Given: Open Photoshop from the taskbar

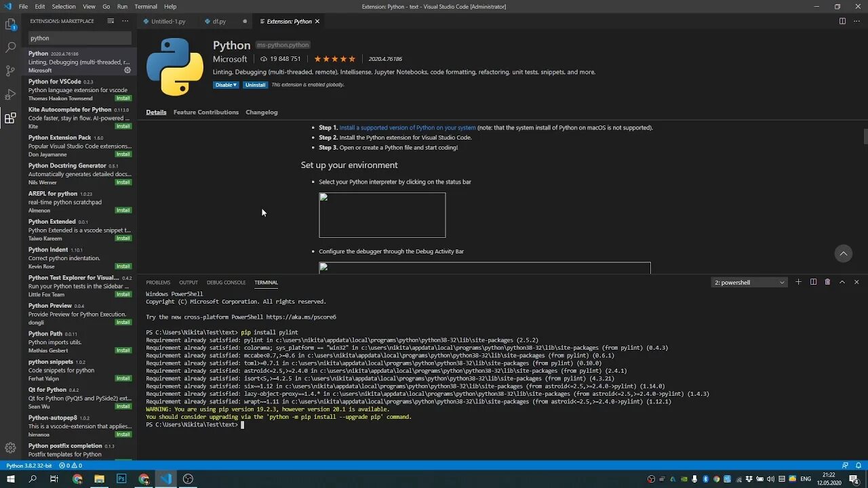Looking at the screenshot, I should pos(121,479).
